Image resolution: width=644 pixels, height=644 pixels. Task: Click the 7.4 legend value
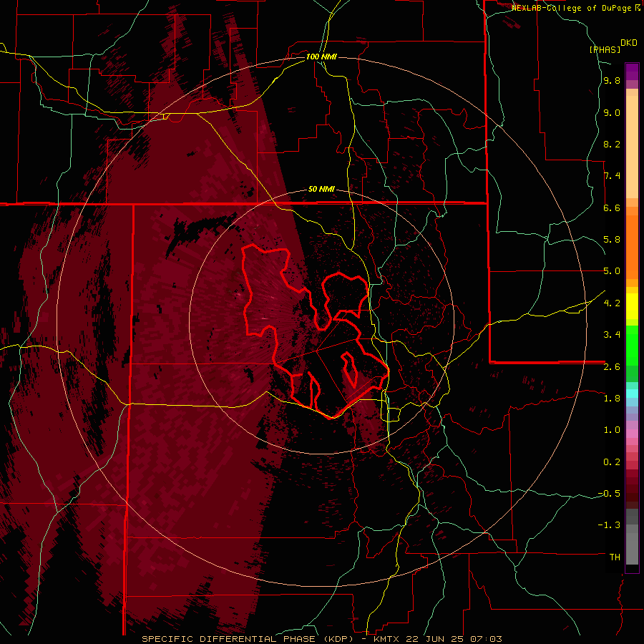coord(612,176)
